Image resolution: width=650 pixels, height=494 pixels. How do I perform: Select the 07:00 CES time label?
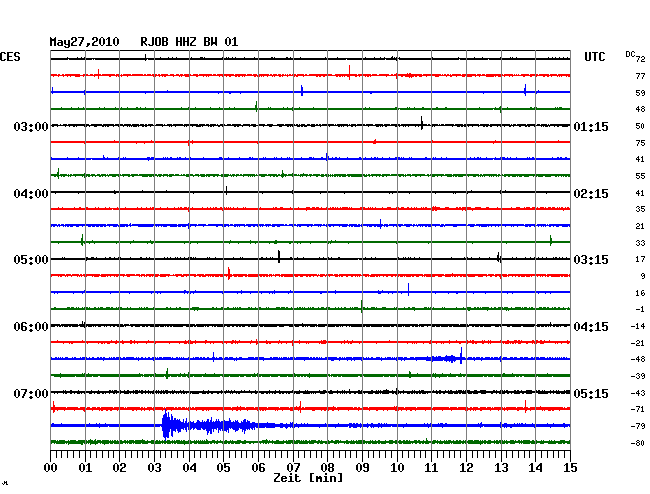pos(31,393)
